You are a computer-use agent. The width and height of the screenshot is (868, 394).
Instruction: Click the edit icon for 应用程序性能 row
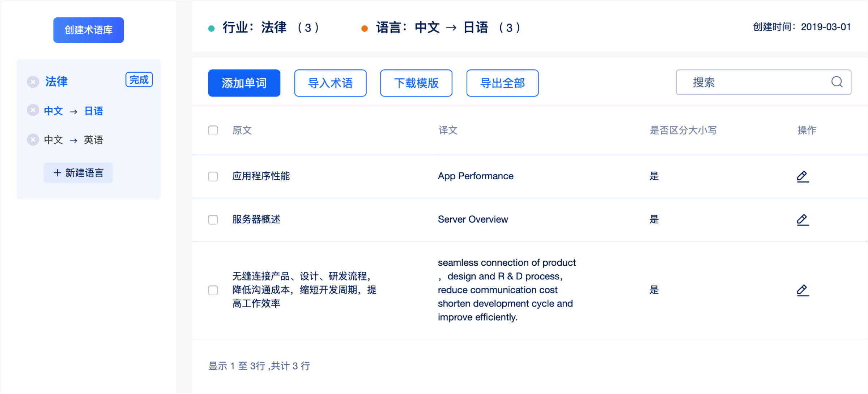(x=803, y=176)
